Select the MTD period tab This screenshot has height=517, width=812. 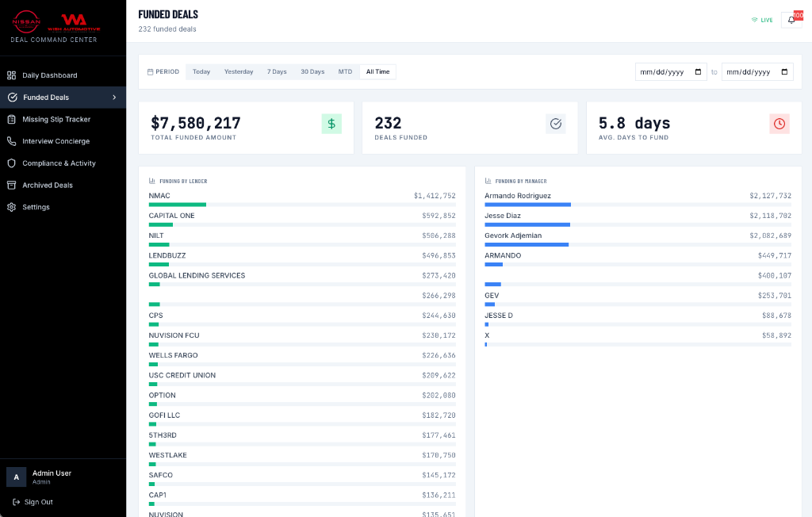coord(346,72)
